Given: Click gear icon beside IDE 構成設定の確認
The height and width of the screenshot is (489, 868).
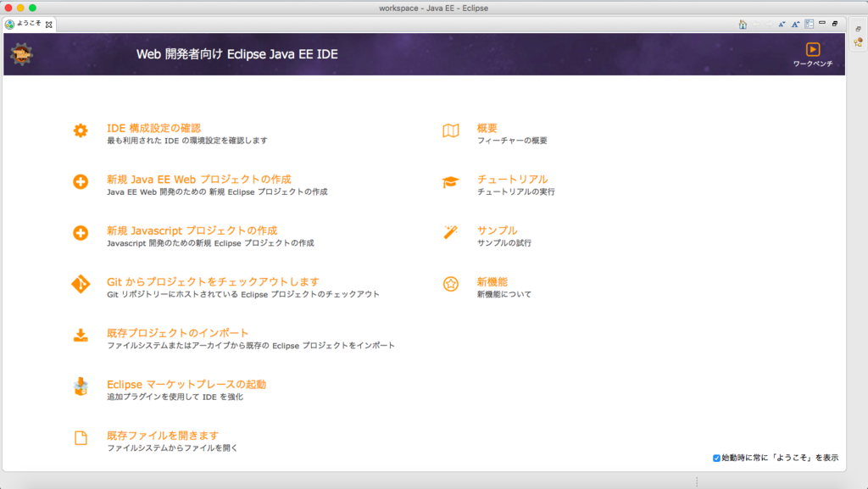Looking at the screenshot, I should [81, 131].
